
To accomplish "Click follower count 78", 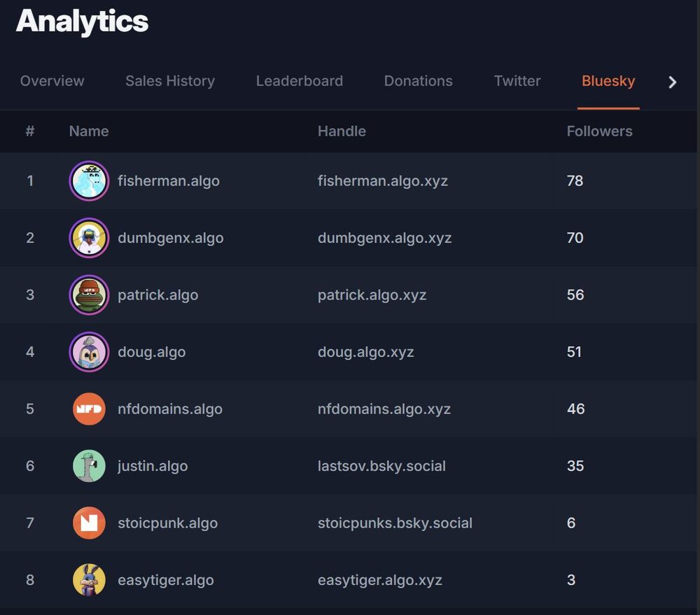I will 575,181.
